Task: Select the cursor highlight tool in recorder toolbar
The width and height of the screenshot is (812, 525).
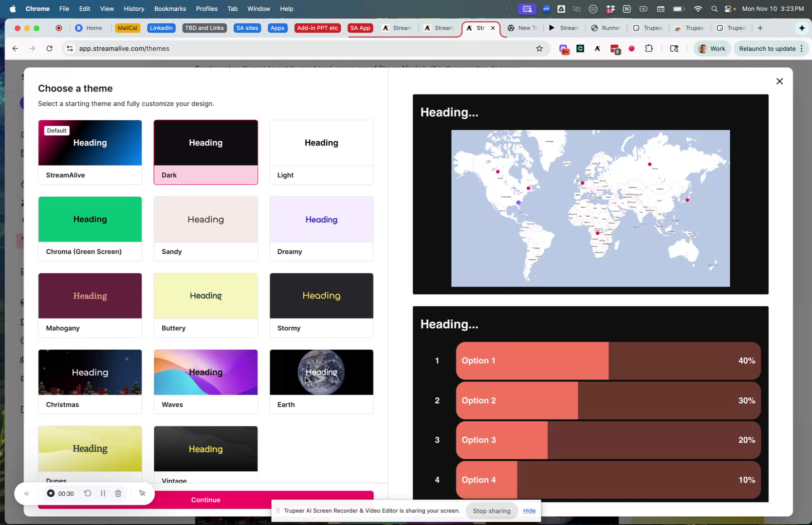Action: pos(143,493)
